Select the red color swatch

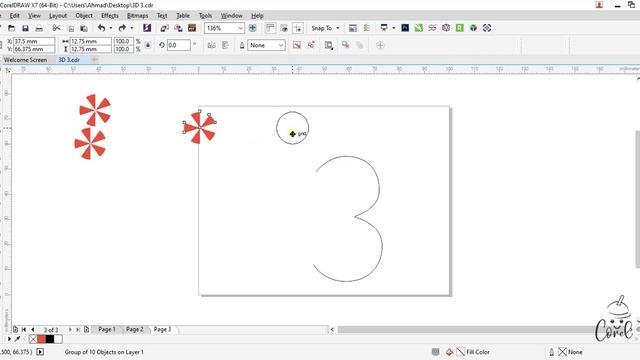pos(41,339)
